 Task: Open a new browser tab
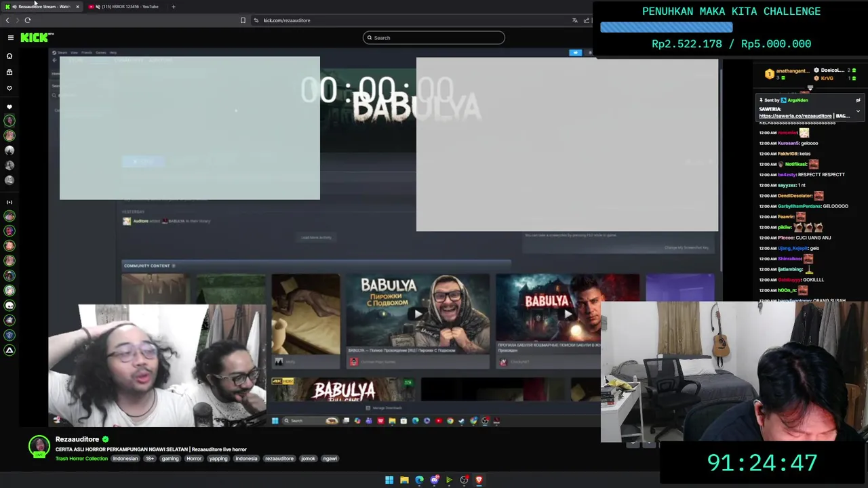click(173, 7)
